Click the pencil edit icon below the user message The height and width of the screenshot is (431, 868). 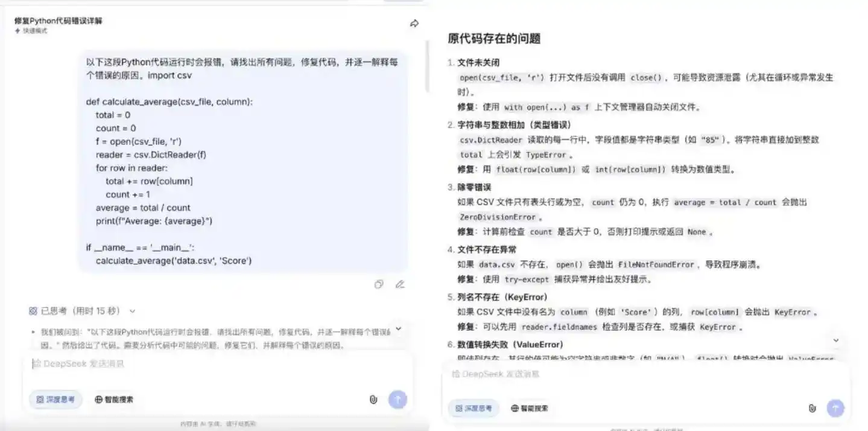400,284
